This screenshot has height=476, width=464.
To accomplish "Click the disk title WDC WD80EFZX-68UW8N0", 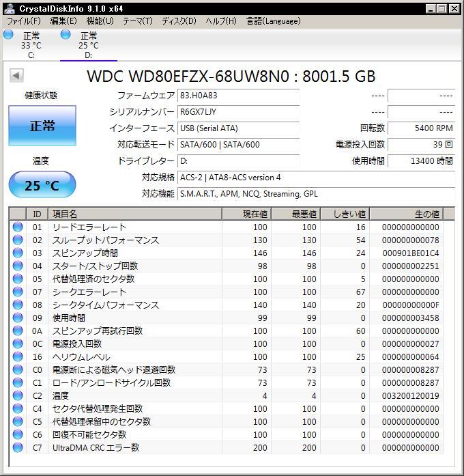I will [188, 76].
